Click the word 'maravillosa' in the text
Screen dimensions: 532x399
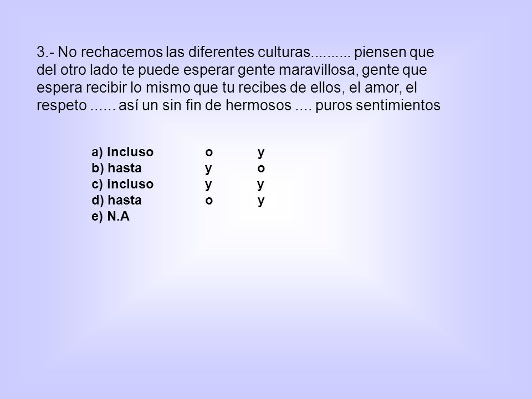point(319,70)
